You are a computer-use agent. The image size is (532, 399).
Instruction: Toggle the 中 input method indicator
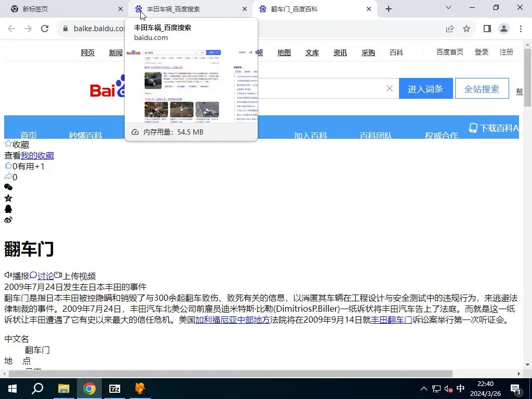pos(460,389)
